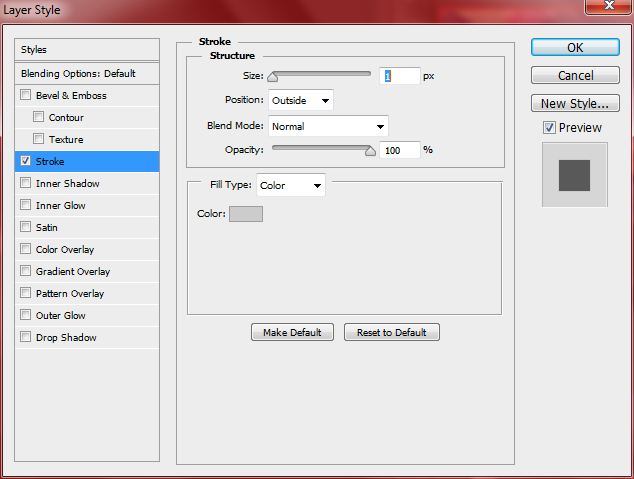This screenshot has height=479, width=634.
Task: Click the style preview thumbnail
Action: [575, 175]
